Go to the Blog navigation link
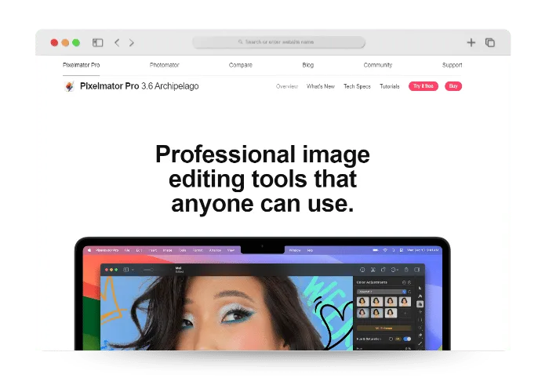The height and width of the screenshot is (392, 549). click(x=308, y=65)
